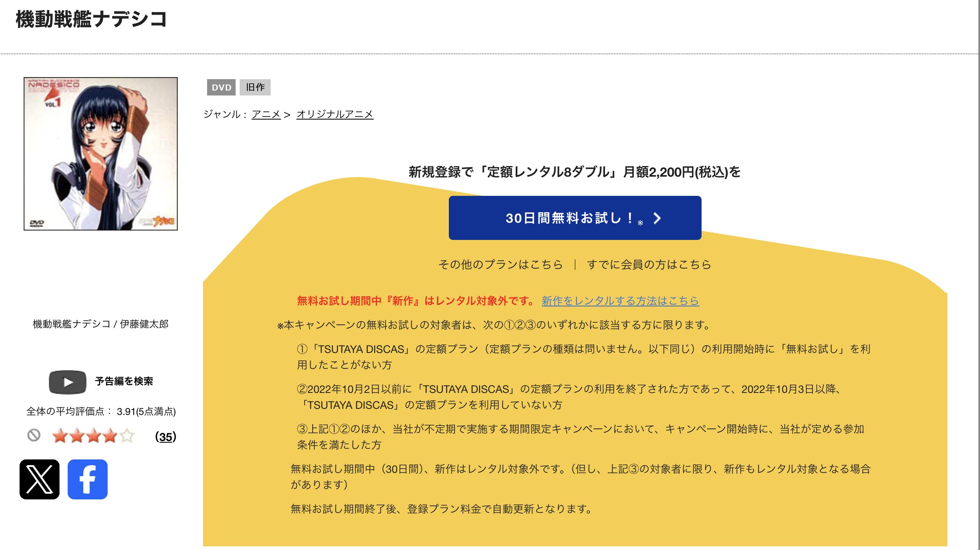Click the no-rating circle-slash icon
This screenshot has width=980, height=550.
pos(34,435)
